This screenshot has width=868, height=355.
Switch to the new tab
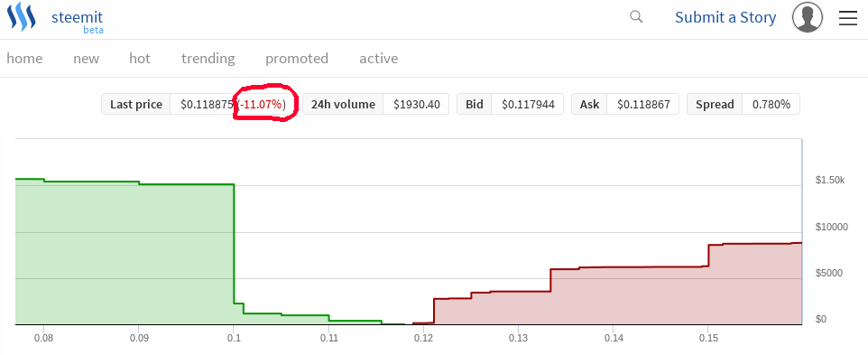86,58
